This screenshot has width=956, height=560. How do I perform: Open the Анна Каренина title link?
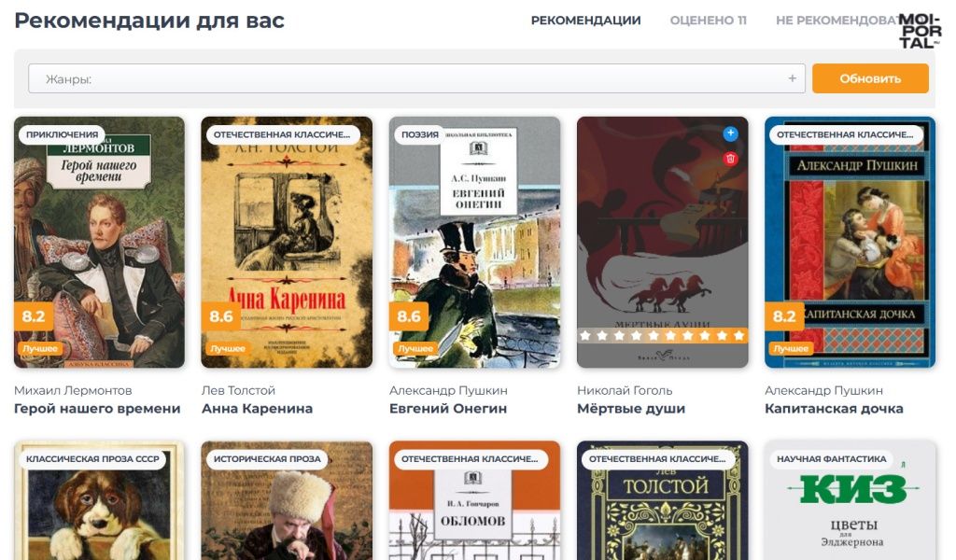[257, 408]
